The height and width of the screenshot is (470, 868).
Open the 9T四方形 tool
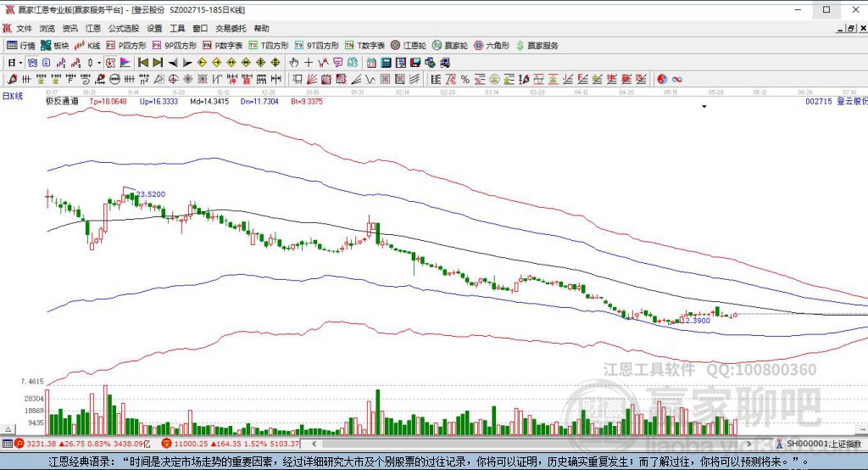[x=317, y=46]
